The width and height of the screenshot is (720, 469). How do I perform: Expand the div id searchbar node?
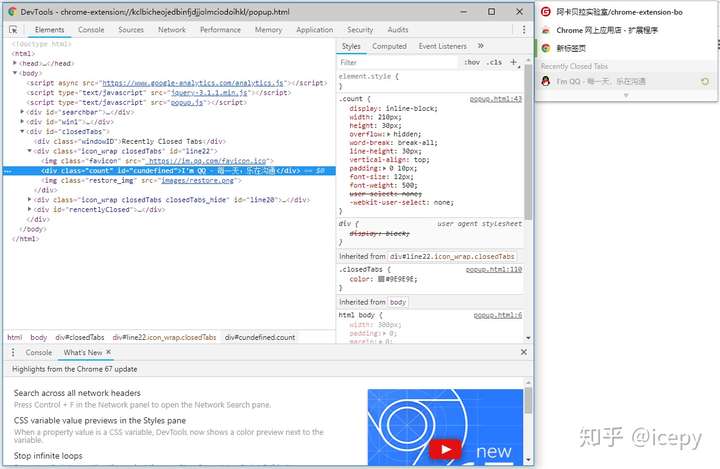22,112
